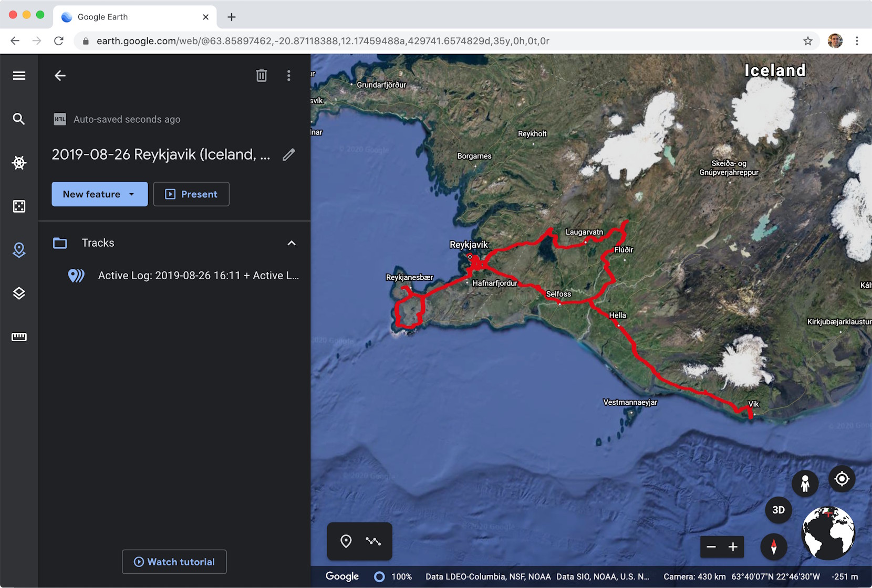872x588 pixels.
Task: Click the Iceland country label
Action: point(775,70)
